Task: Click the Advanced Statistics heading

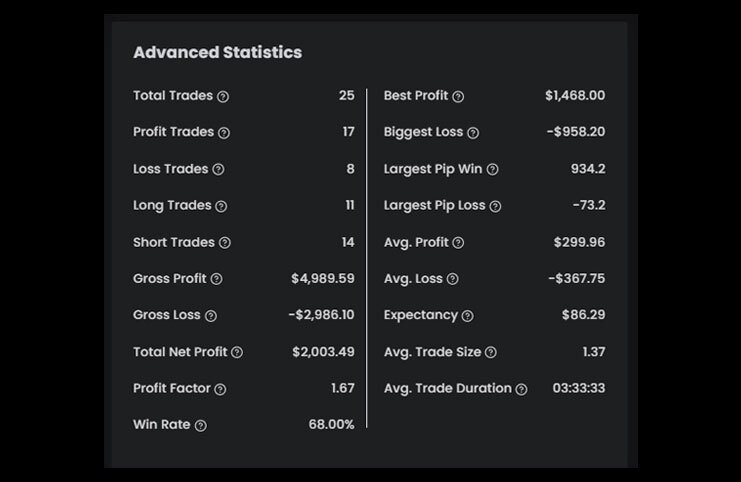Action: [x=217, y=52]
